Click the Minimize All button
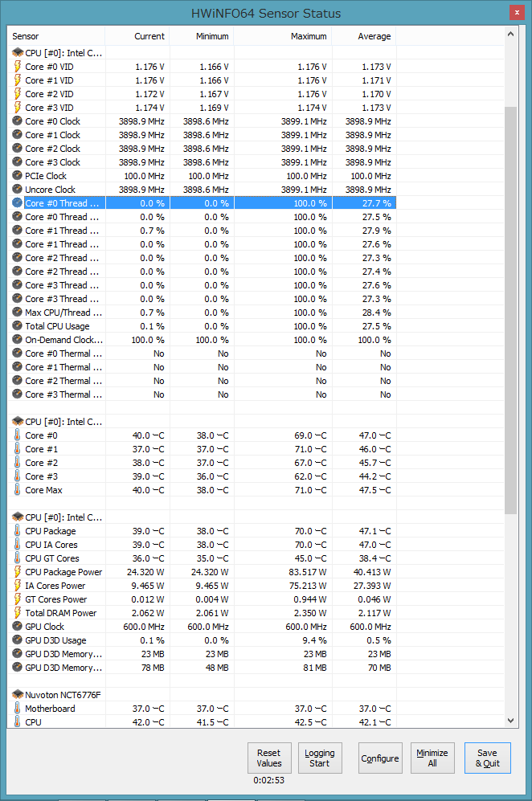532x801 pixels. 432,758
